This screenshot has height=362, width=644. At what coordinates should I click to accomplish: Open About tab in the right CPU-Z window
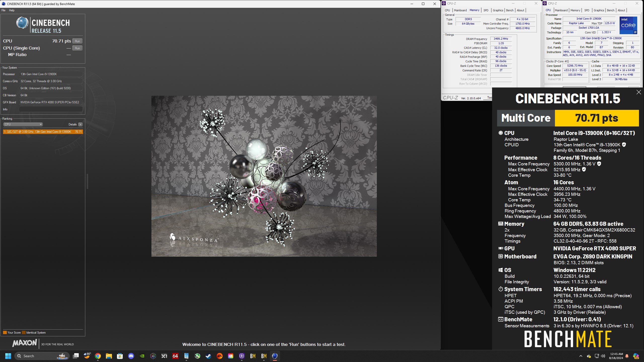(x=621, y=10)
